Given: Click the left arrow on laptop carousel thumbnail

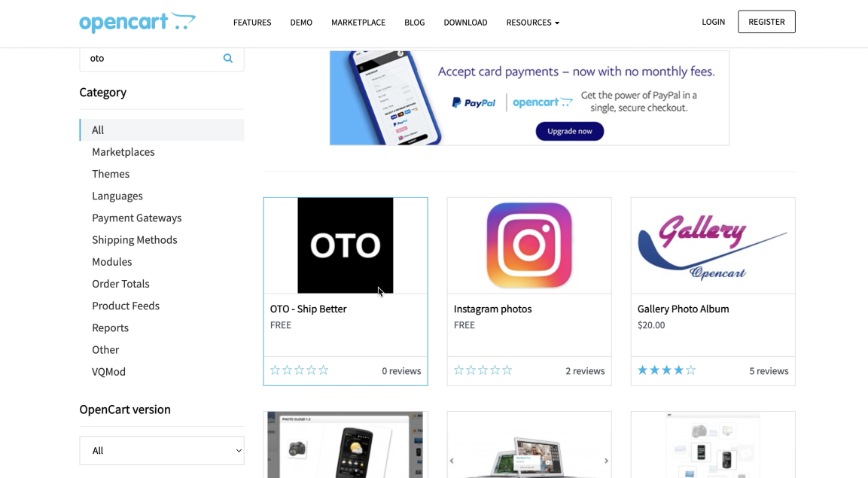Looking at the screenshot, I should point(452,460).
